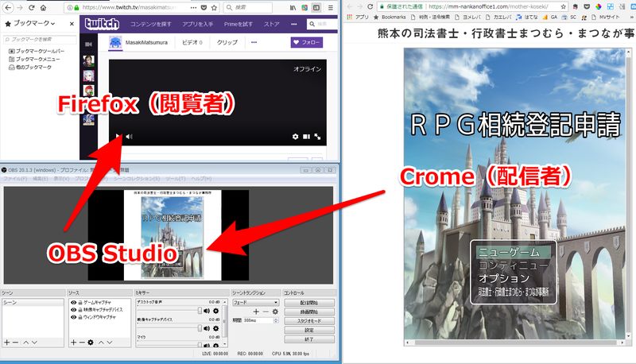Open はてな bookmark in Chrome
This screenshot has height=364, width=636.
[527, 17]
